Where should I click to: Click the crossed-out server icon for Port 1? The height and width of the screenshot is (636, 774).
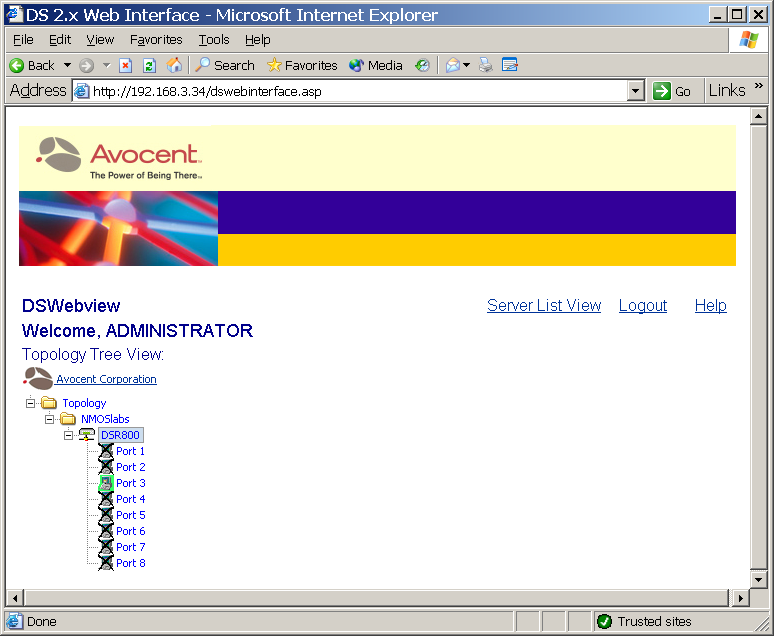coord(106,451)
